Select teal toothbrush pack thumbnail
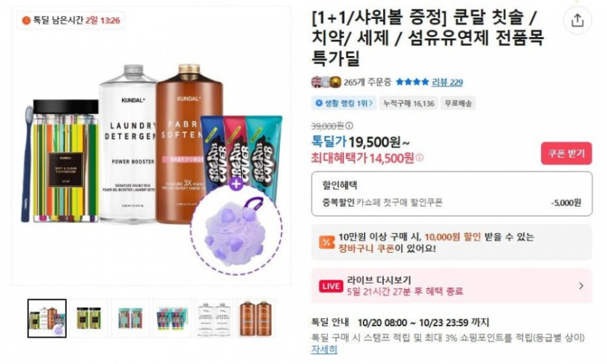The image size is (607, 364). click(130, 318)
